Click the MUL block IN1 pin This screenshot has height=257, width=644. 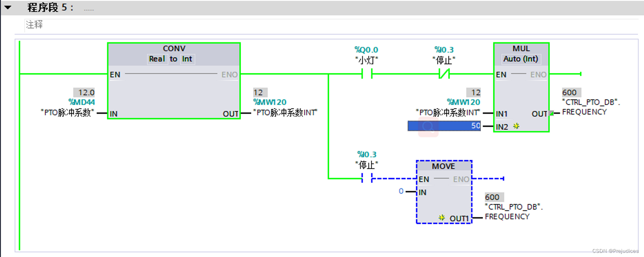[502, 114]
